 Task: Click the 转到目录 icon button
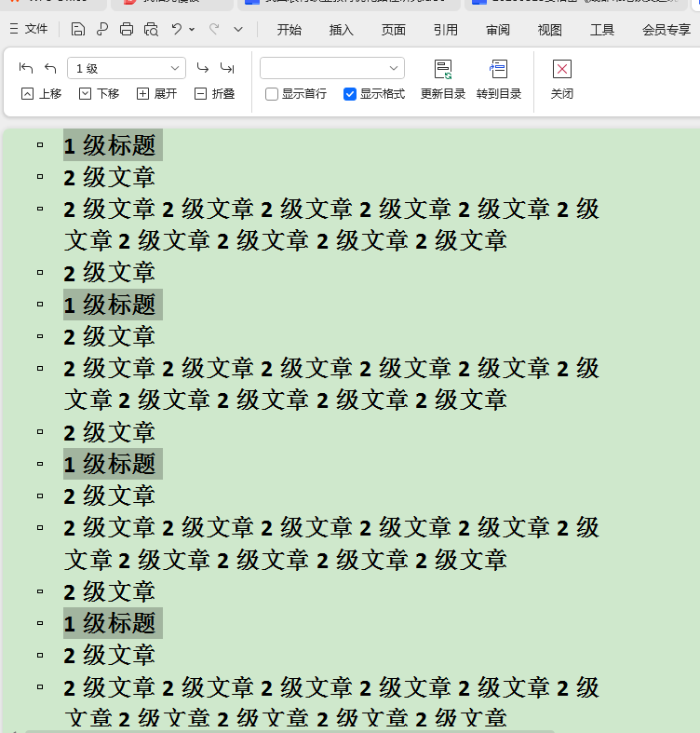coord(499,79)
